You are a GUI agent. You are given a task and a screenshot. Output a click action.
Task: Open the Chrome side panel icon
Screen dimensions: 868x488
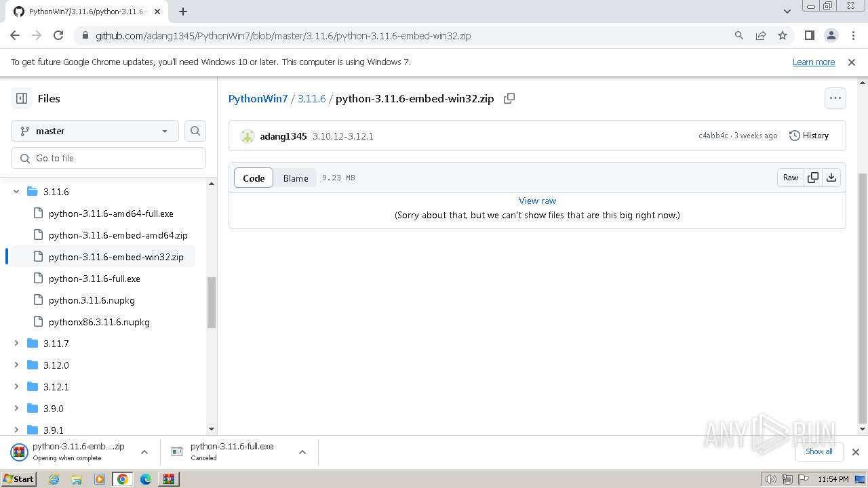[x=810, y=35]
